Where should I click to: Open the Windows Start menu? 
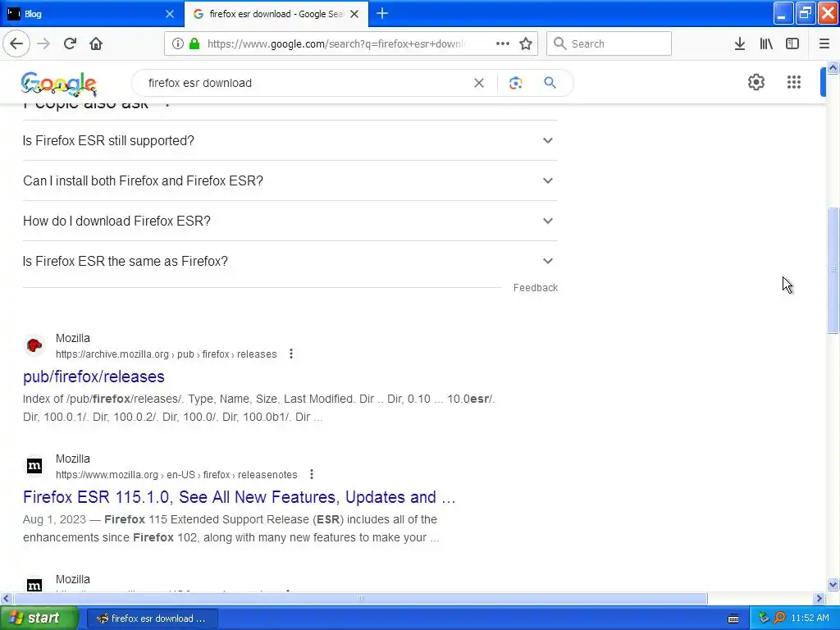[39, 618]
